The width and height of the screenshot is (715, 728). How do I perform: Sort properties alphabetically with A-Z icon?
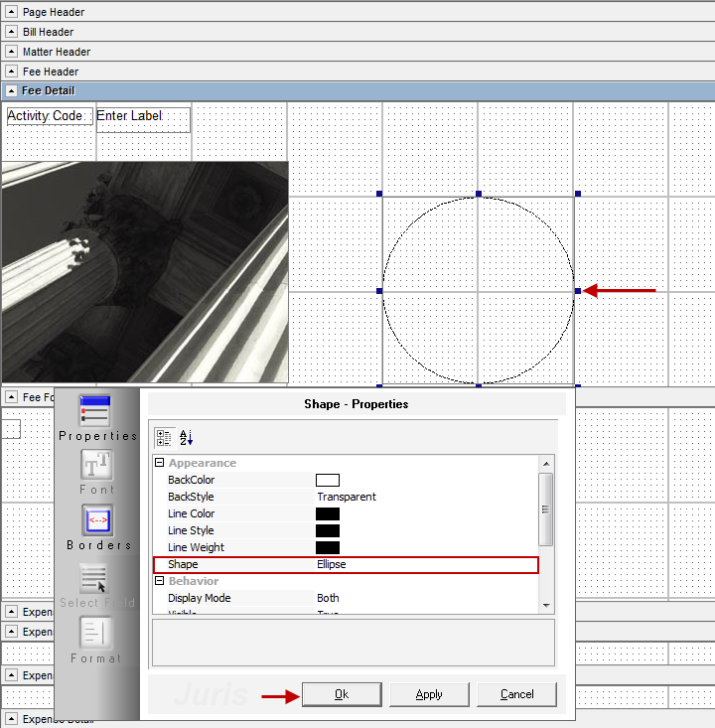coord(186,437)
